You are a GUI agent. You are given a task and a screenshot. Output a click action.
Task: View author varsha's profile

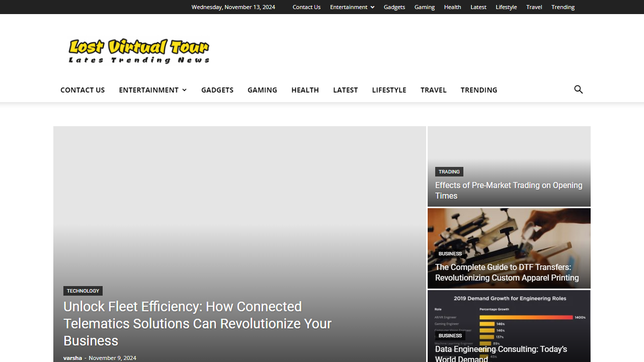(x=72, y=358)
